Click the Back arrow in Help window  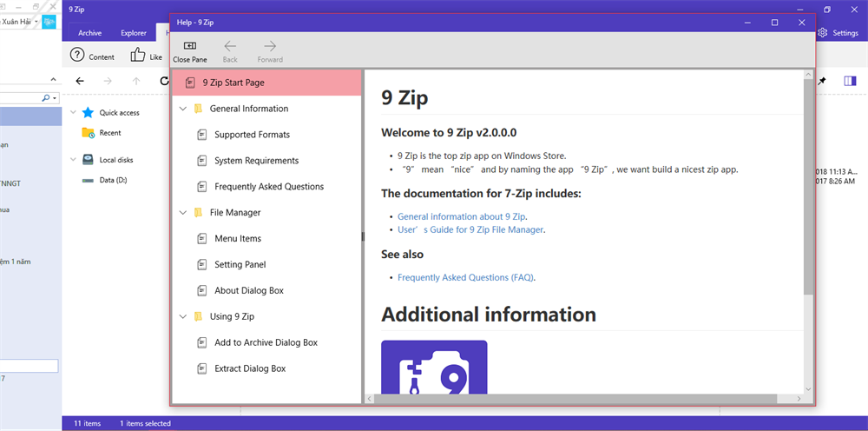(230, 47)
